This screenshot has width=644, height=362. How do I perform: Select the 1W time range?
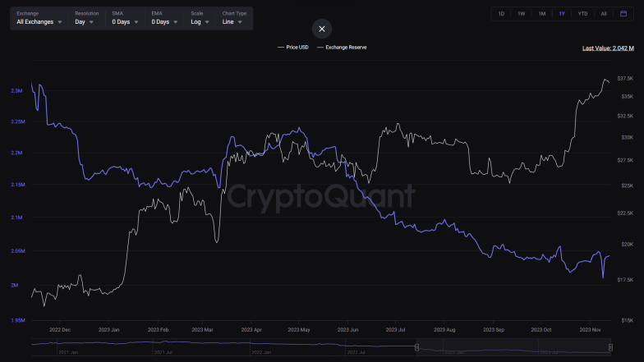coord(521,13)
